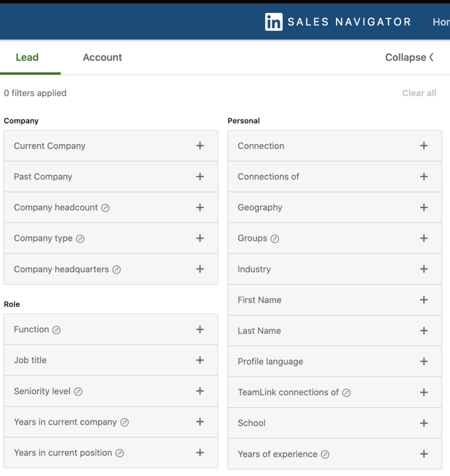This screenshot has width=450, height=476.
Task: Click the Last Name label
Action: tap(259, 331)
